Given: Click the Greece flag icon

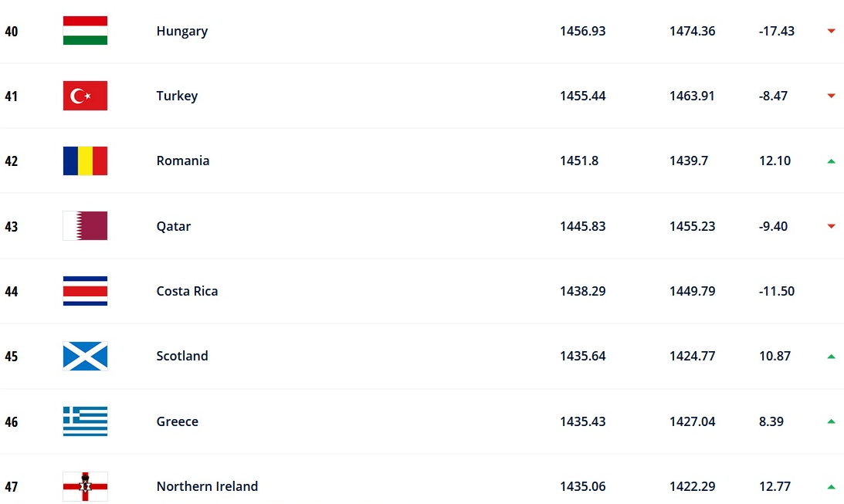Looking at the screenshot, I should click(x=85, y=421).
